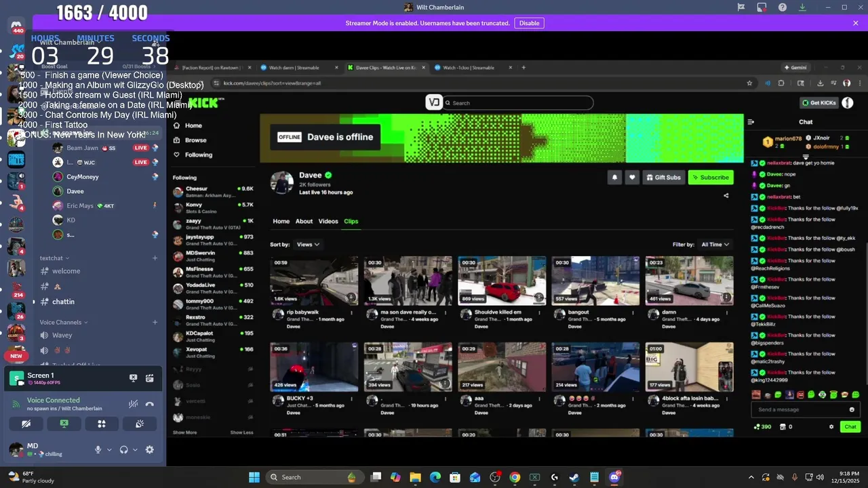868x488 pixels.
Task: Add channel to textchat category
Action: (x=155, y=258)
